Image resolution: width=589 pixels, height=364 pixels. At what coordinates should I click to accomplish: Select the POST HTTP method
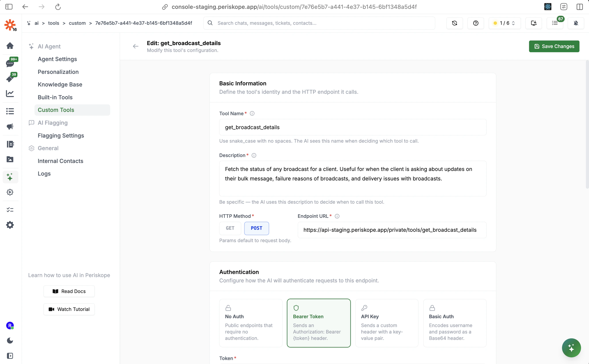pyautogui.click(x=256, y=228)
